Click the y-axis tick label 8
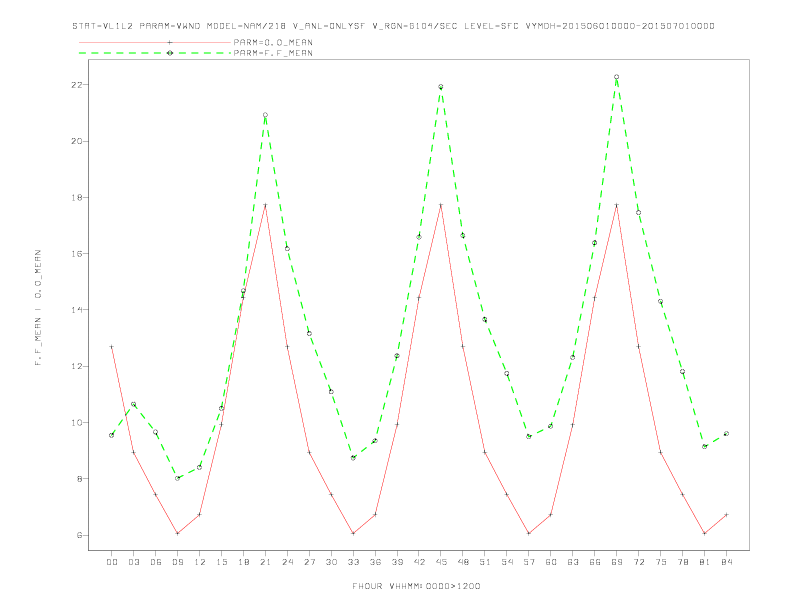 point(79,479)
